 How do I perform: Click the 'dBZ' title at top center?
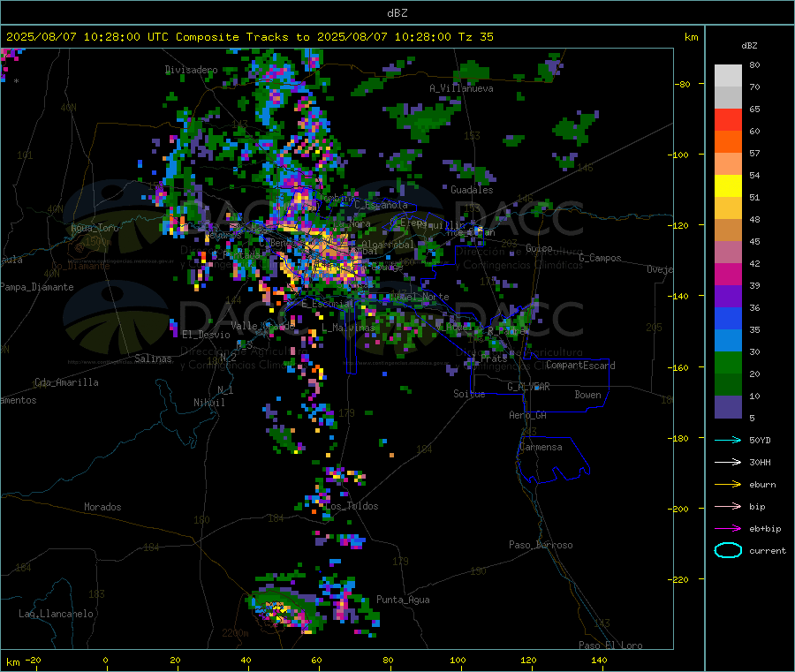pos(397,13)
